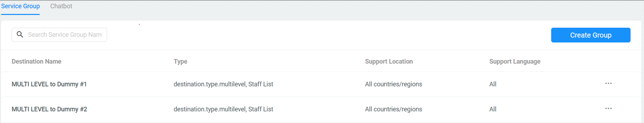Image resolution: width=644 pixels, height=123 pixels.
Task: Focus the Search Service Group Name field
Action: 65,35
